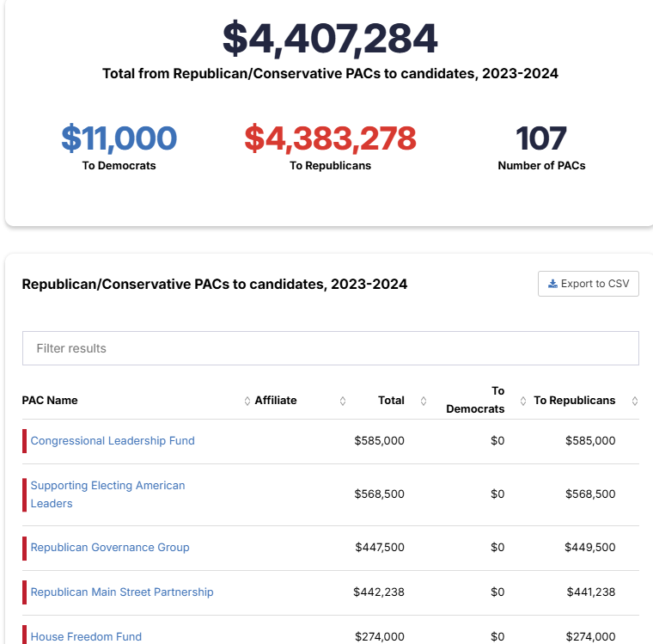Select the $4,383,278 To Republicans figure

tap(330, 138)
